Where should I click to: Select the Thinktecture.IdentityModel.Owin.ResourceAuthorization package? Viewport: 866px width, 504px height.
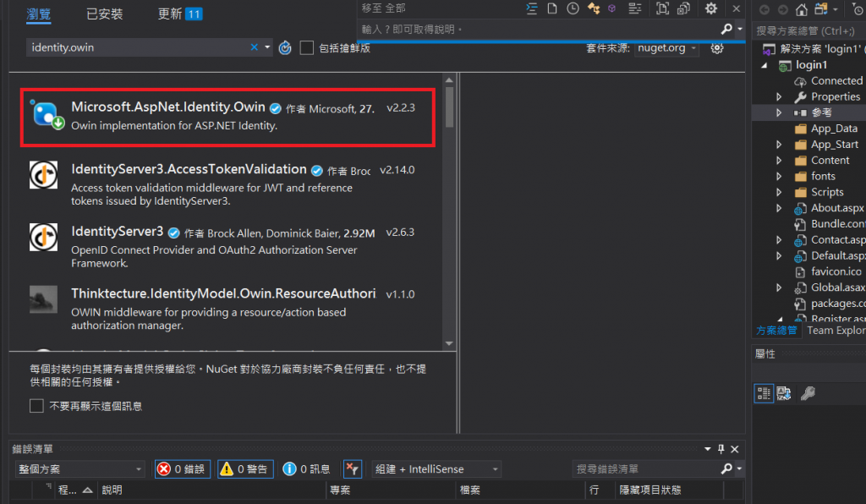tap(227, 309)
